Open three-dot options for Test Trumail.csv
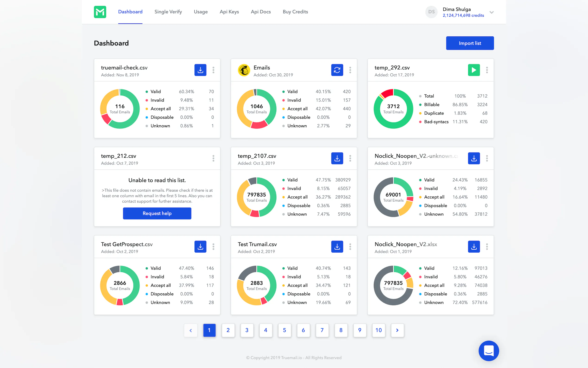 [350, 247]
